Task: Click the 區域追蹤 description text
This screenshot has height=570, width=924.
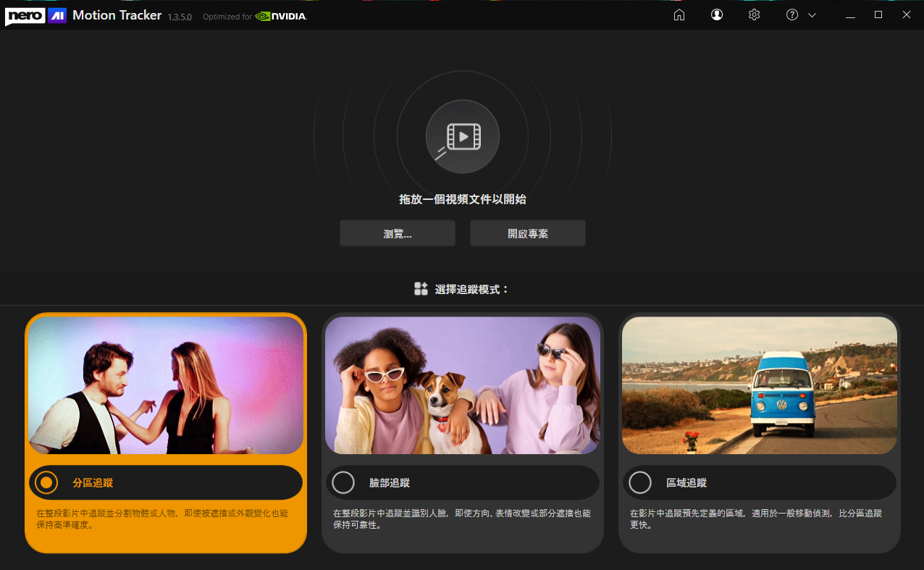Action: pos(756,519)
